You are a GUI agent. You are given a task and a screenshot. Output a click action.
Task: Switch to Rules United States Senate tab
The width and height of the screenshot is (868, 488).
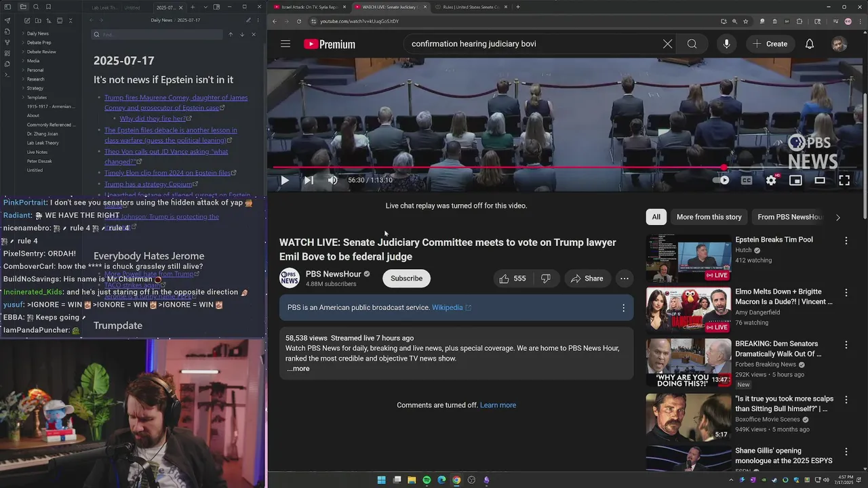click(x=471, y=7)
